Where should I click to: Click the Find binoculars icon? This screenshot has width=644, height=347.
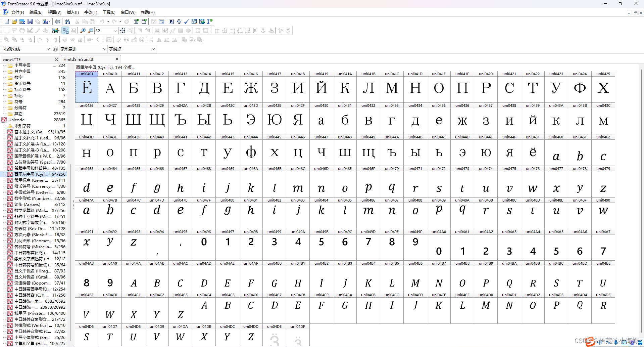pos(67,21)
